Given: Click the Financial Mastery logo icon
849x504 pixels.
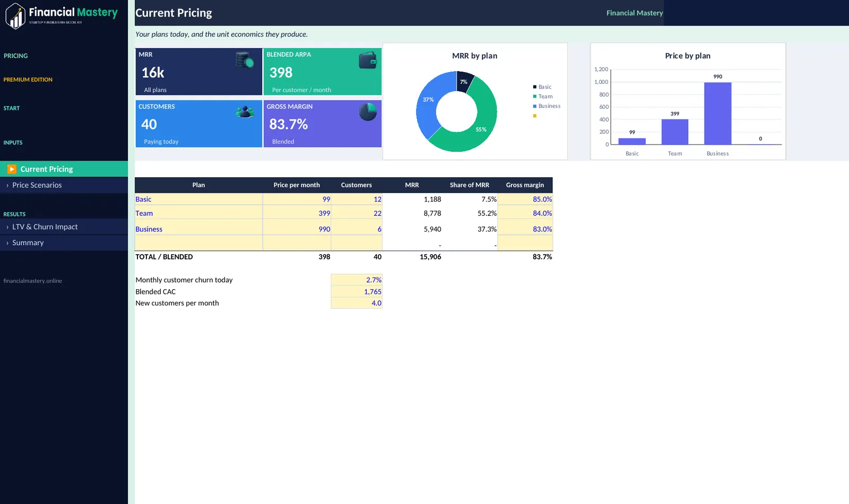Looking at the screenshot, I should coord(15,16).
